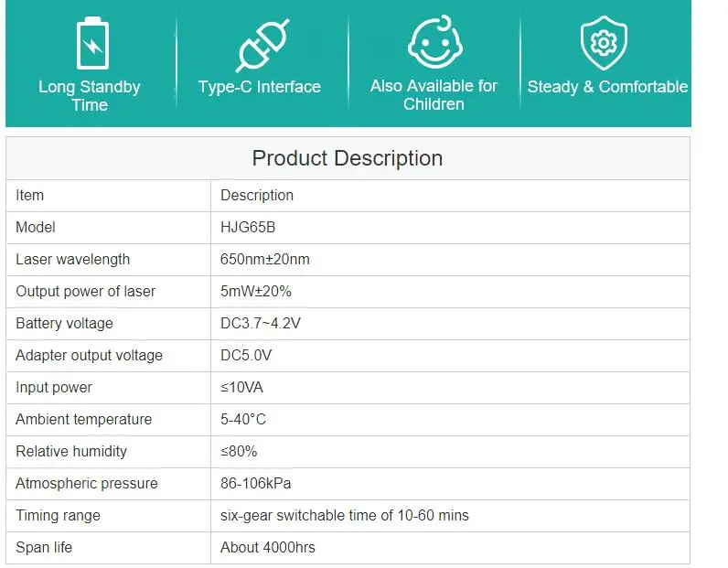This screenshot has width=728, height=568.
Task: Click the 86-106kPa atmospheric pressure value
Action: point(256,483)
